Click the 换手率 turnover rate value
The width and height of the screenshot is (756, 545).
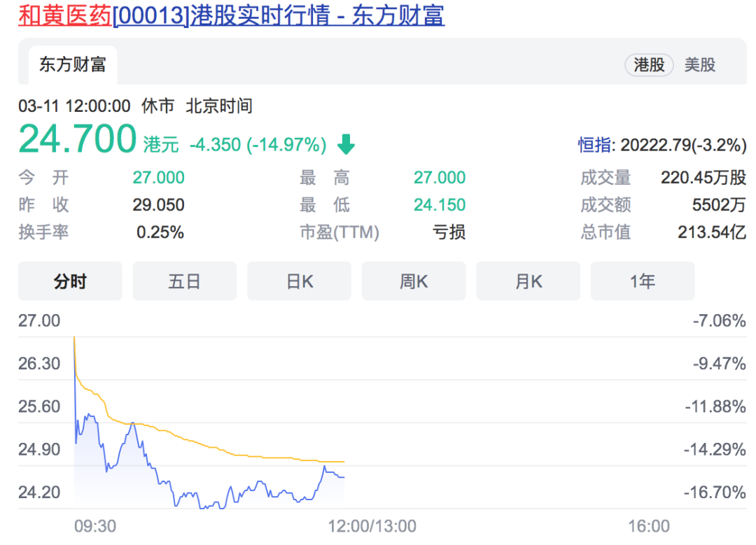pyautogui.click(x=160, y=232)
